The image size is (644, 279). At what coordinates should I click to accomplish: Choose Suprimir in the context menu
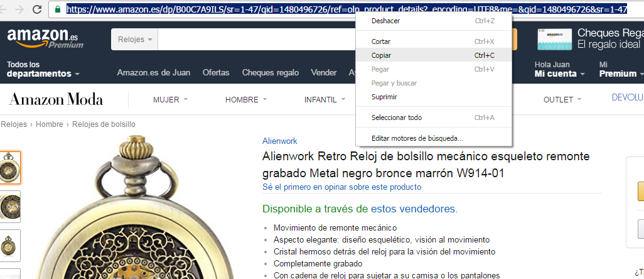pos(434,97)
